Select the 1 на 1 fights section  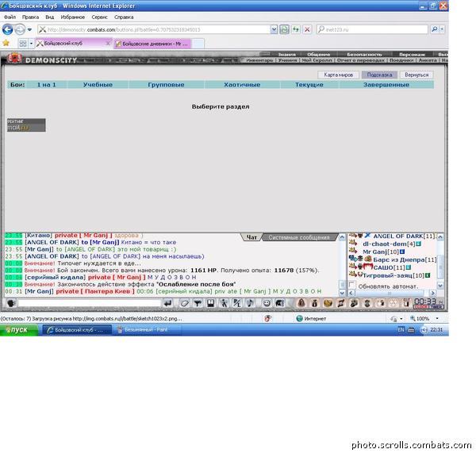(47, 85)
